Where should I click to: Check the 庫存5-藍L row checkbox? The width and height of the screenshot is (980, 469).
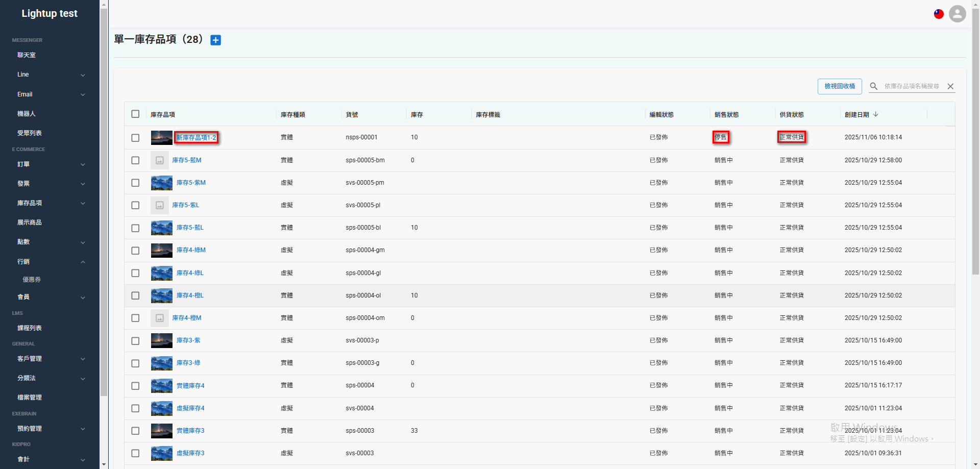pyautogui.click(x=135, y=228)
